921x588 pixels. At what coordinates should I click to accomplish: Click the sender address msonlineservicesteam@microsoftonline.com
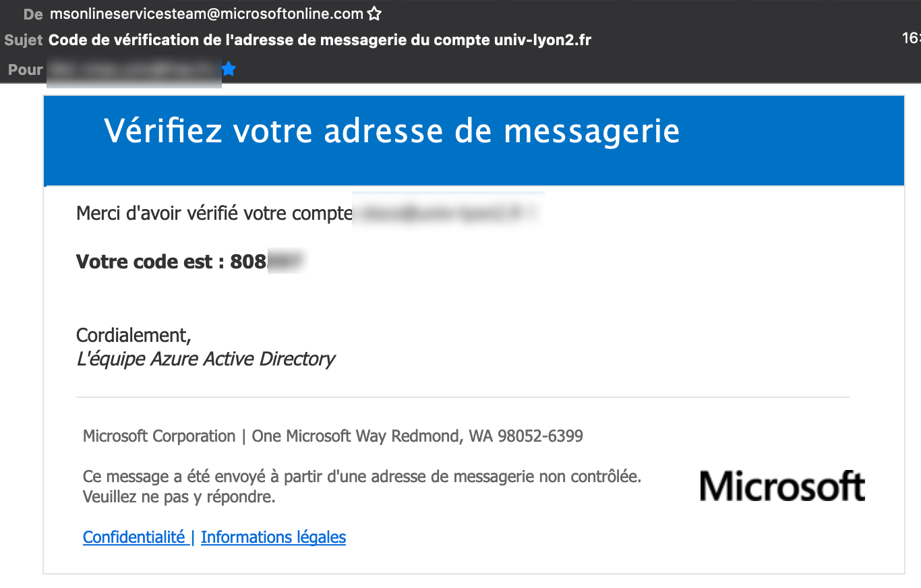pyautogui.click(x=206, y=13)
